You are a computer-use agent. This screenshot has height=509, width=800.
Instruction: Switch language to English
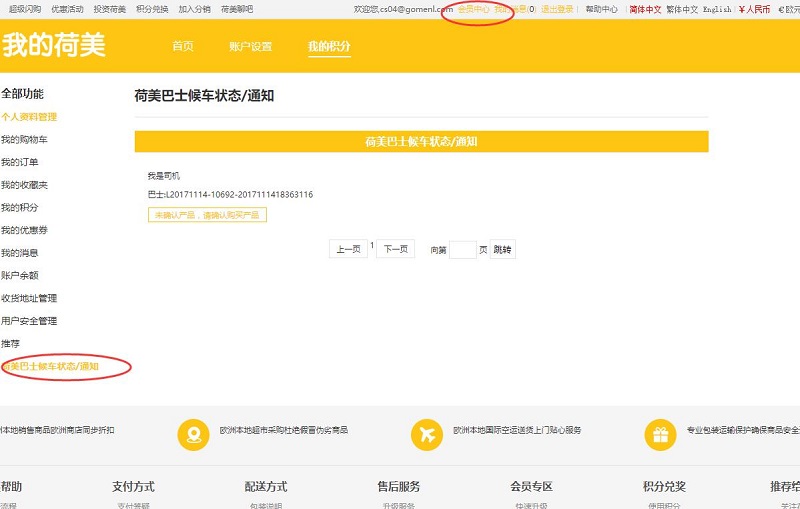coord(717,9)
